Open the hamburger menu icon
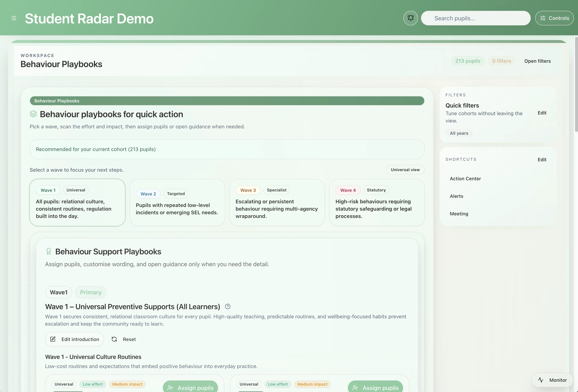The height and width of the screenshot is (392, 578). (14, 18)
